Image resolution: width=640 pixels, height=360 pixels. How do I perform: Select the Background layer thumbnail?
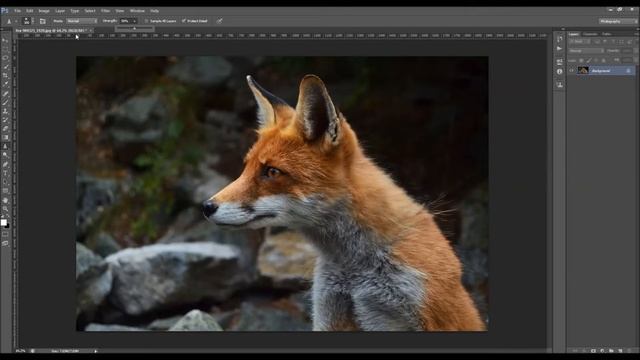click(583, 71)
